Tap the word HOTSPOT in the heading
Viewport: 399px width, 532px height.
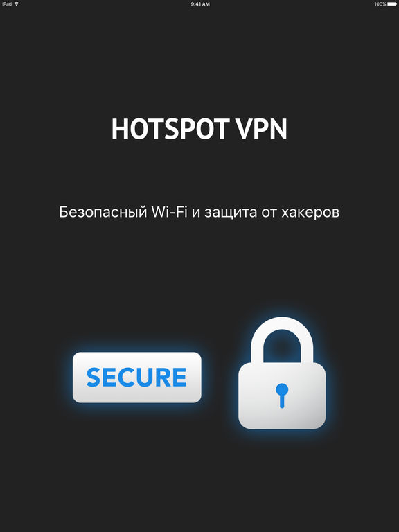170,130
